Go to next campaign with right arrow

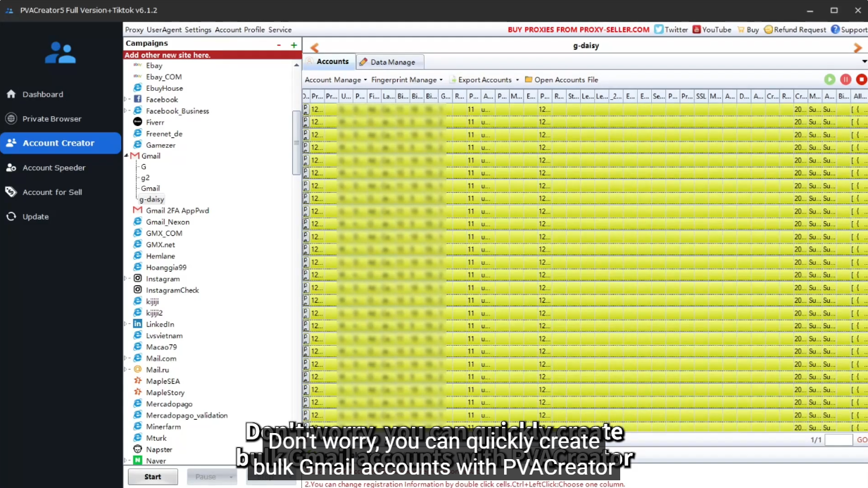coord(857,48)
